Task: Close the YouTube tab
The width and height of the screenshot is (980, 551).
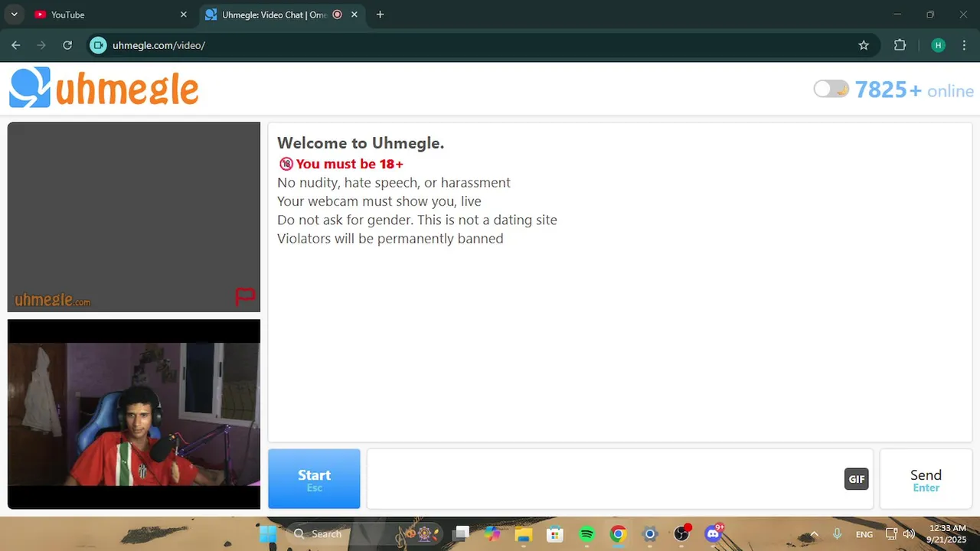Action: [x=183, y=15]
